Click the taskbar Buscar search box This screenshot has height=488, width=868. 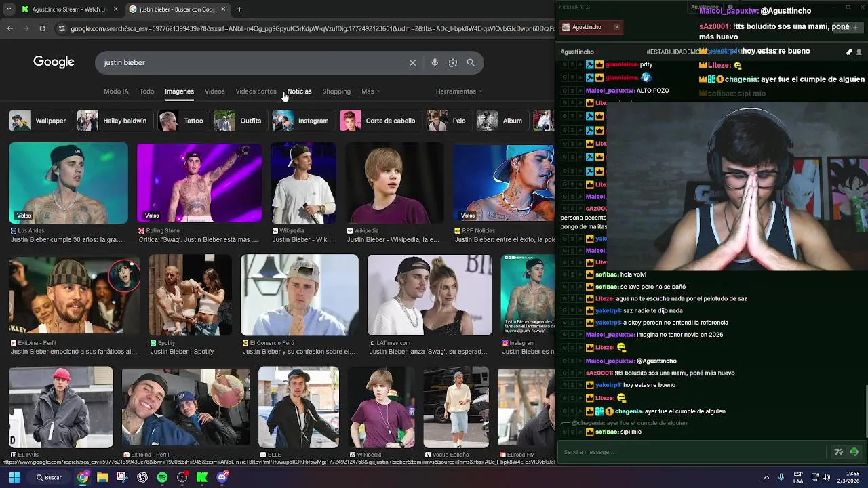point(49,477)
